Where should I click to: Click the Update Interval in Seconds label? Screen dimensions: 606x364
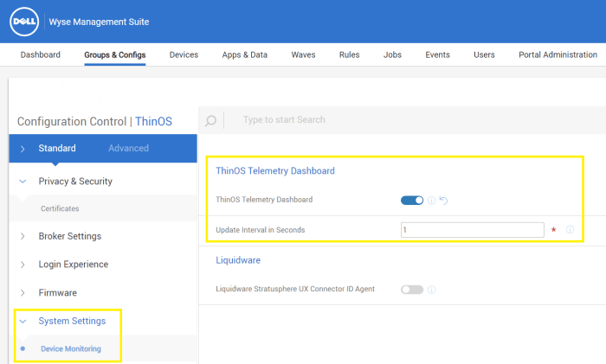pos(260,230)
